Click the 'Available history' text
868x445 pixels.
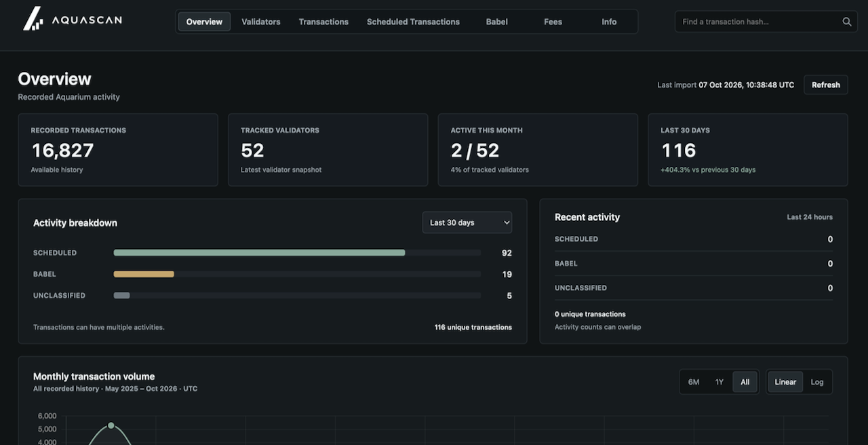[57, 170]
